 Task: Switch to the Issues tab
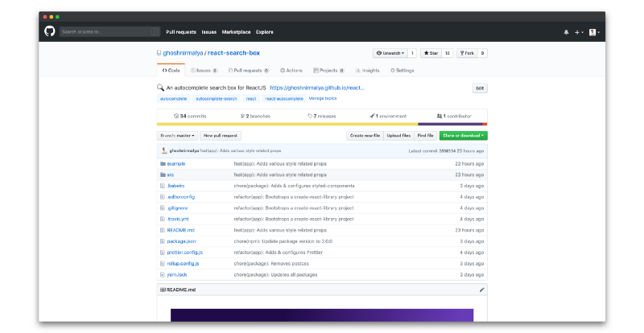(x=202, y=71)
